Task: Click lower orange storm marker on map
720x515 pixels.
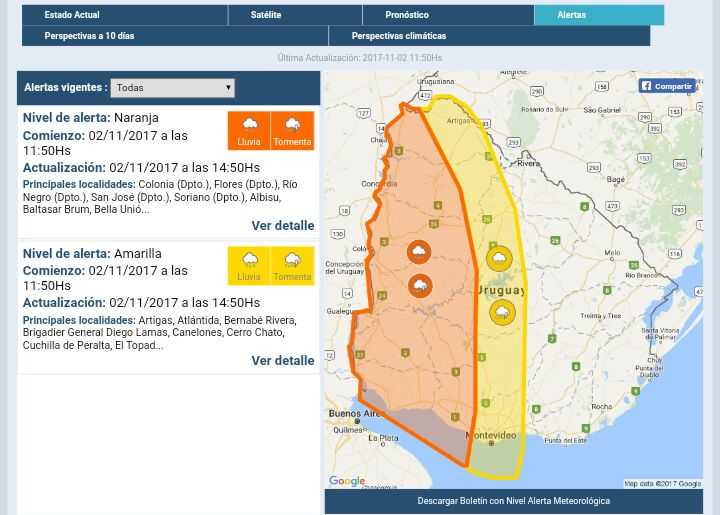Action: (420, 286)
